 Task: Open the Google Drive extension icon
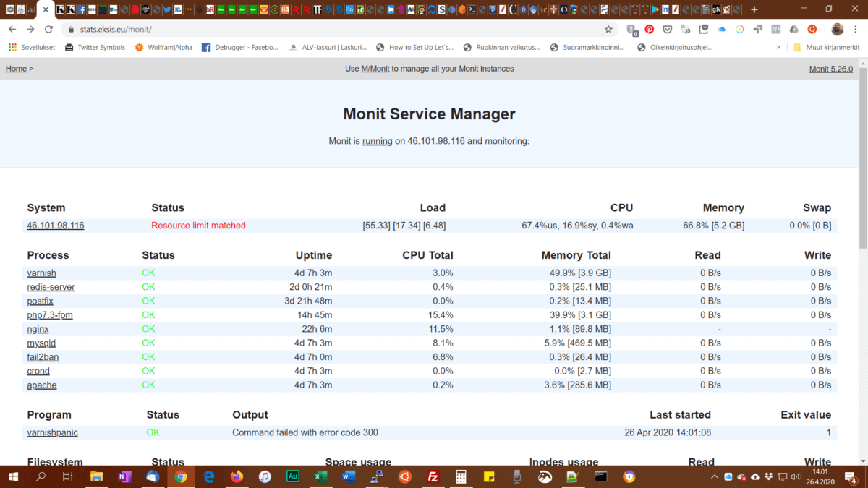pos(793,27)
